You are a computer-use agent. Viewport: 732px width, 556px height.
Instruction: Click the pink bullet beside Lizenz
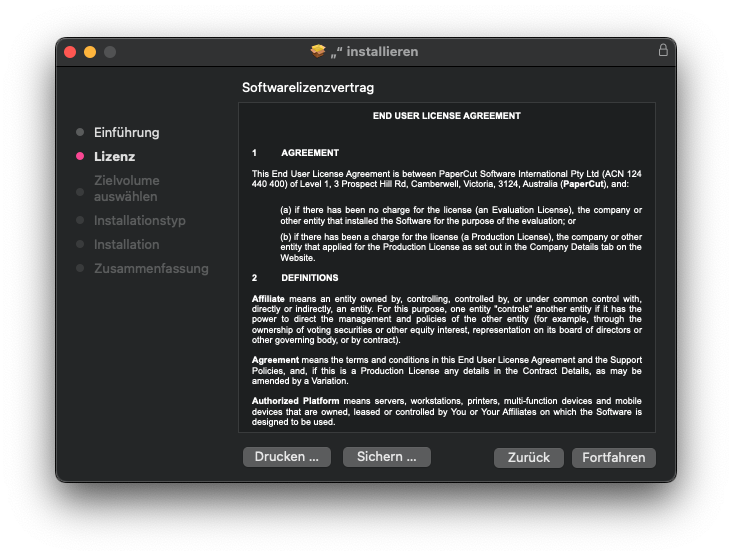click(x=80, y=156)
